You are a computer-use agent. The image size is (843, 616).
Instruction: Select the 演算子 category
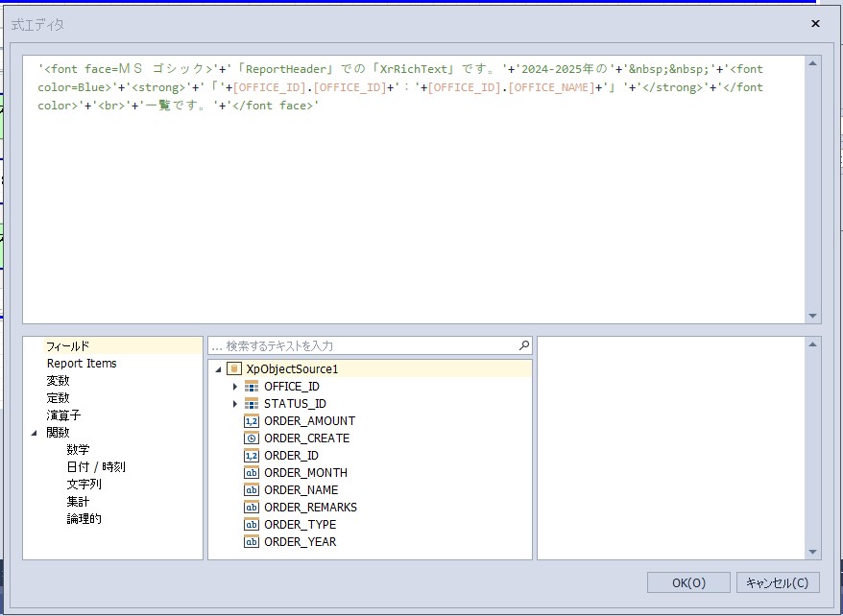tap(64, 415)
